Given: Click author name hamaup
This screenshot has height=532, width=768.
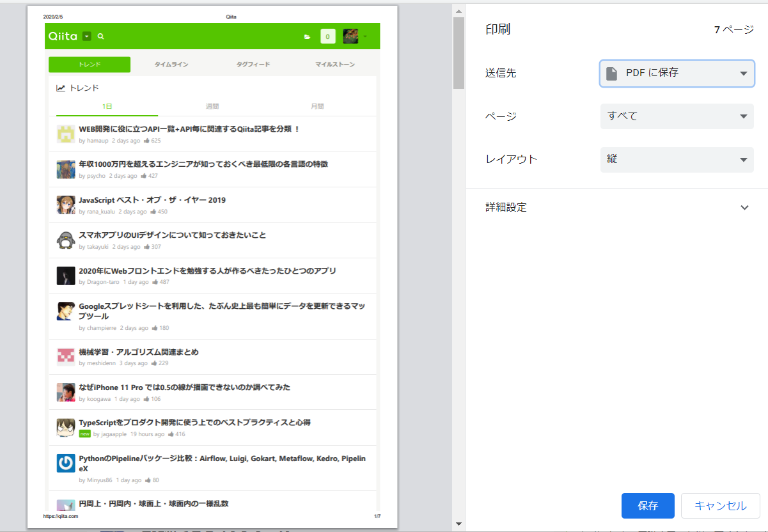Looking at the screenshot, I should [97, 140].
